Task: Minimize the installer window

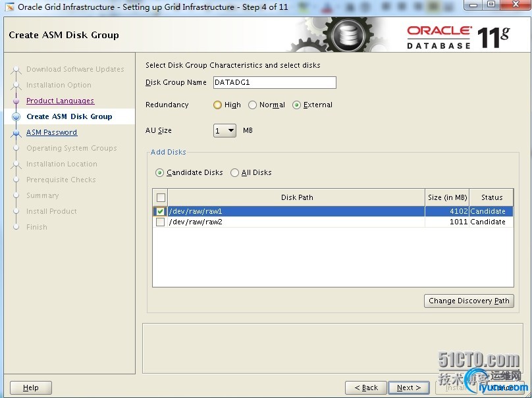Action: pos(473,5)
